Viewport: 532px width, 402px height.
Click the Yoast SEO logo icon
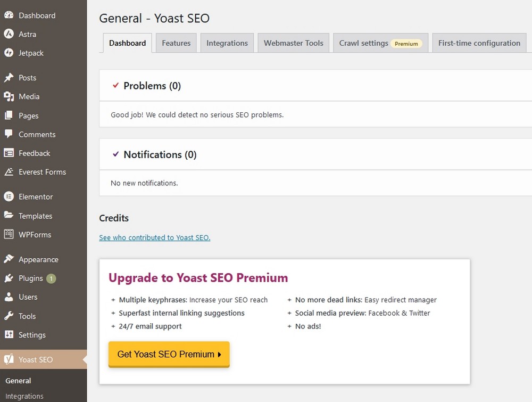click(x=9, y=359)
